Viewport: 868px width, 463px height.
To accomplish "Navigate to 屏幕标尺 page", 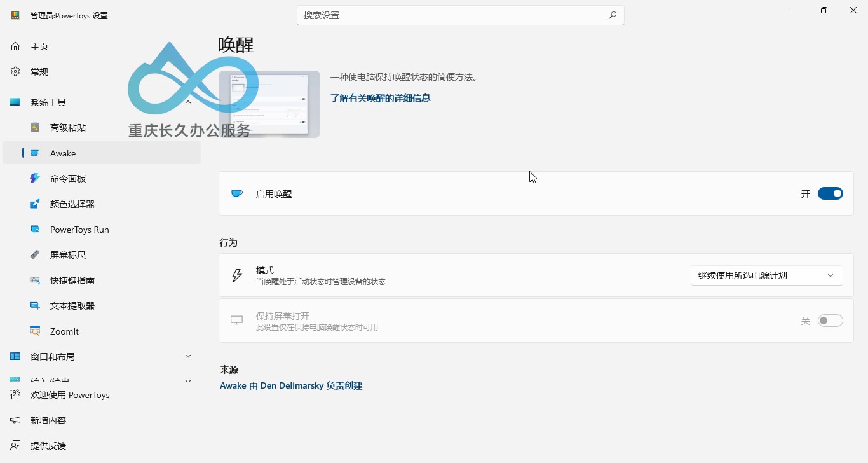I will point(102,255).
